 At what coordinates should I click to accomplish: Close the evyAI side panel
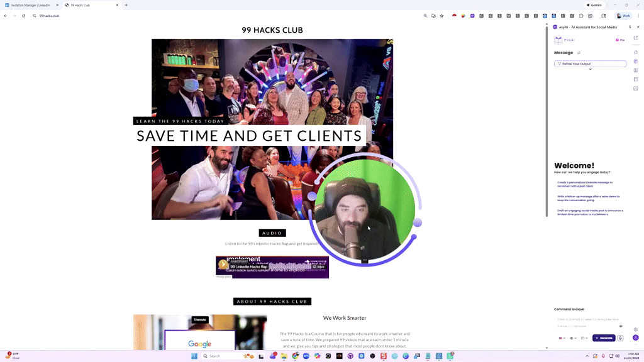coord(638,27)
